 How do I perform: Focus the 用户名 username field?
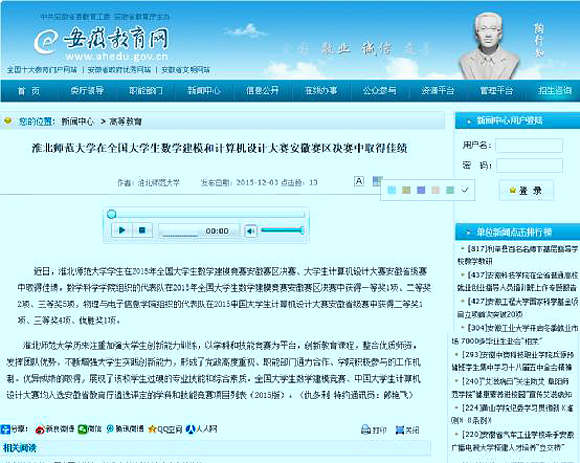(529, 145)
